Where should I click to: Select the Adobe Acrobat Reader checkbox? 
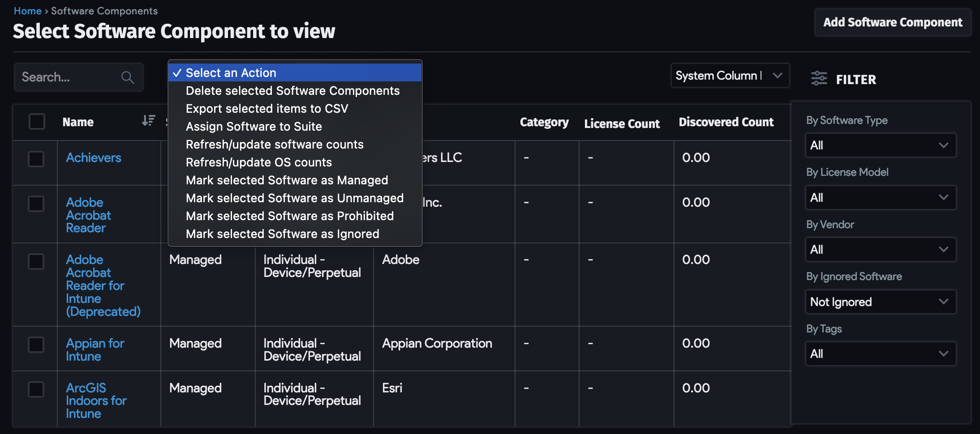point(36,204)
